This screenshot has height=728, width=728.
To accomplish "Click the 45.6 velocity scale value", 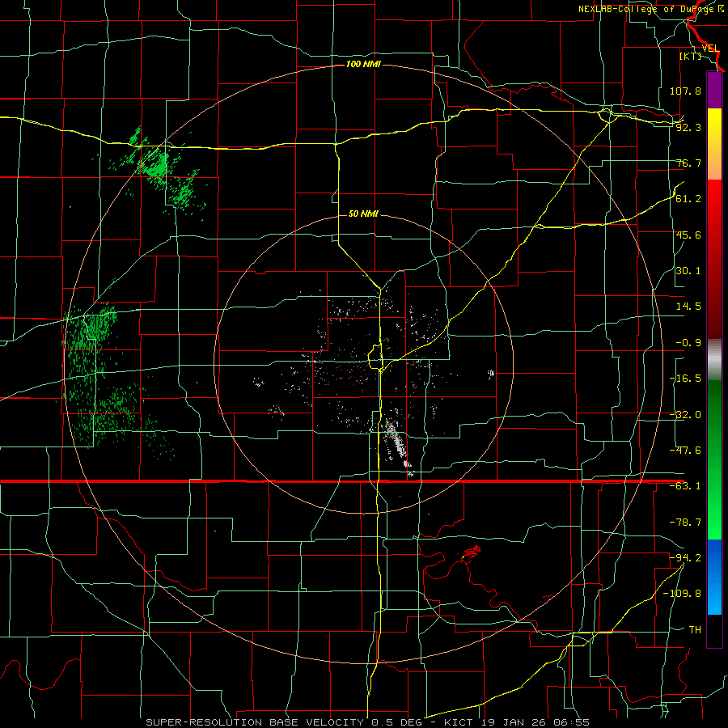I will [688, 235].
